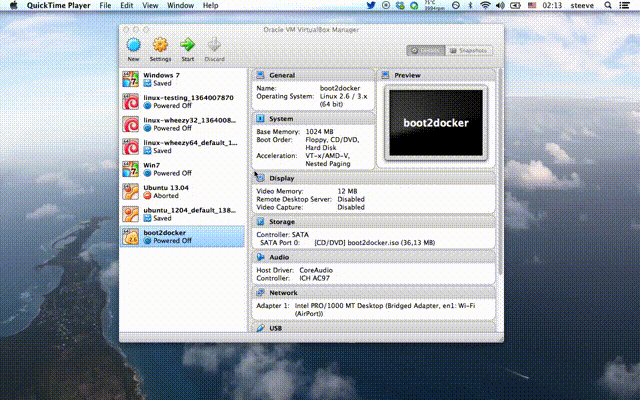
Task: Switch to the Snapshots tab
Action: click(x=469, y=51)
